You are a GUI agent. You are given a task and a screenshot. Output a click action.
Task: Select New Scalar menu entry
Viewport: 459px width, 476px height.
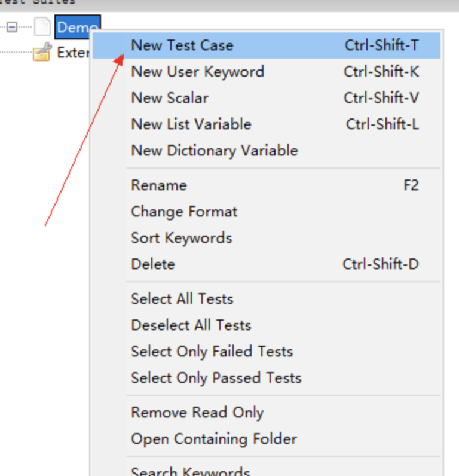267,98
